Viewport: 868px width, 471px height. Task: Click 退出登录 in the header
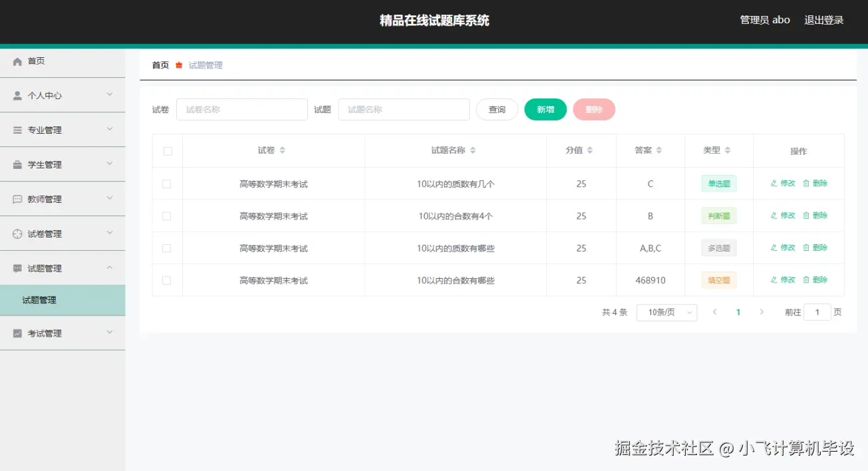pyautogui.click(x=823, y=20)
